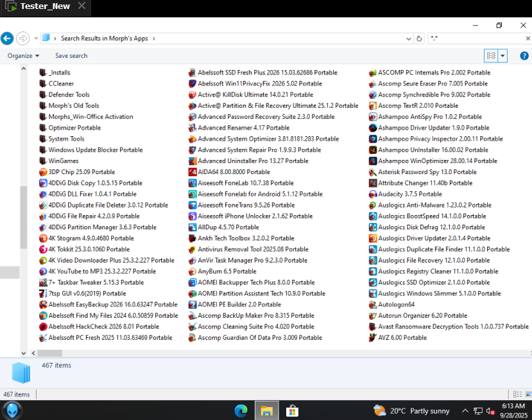Viewport: 532px width, 420px height.
Task: Switch to list view layout button
Action: pos(492,56)
